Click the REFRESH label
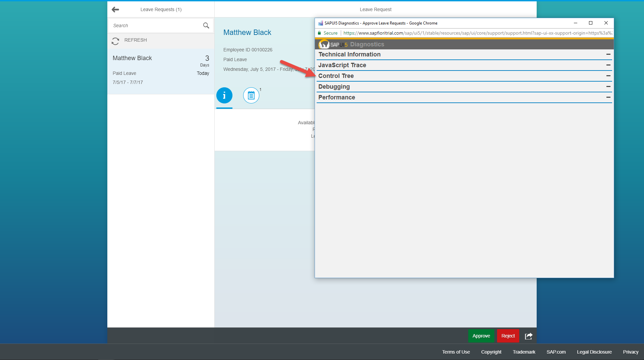Viewport: 644px width, 360px height. point(136,40)
